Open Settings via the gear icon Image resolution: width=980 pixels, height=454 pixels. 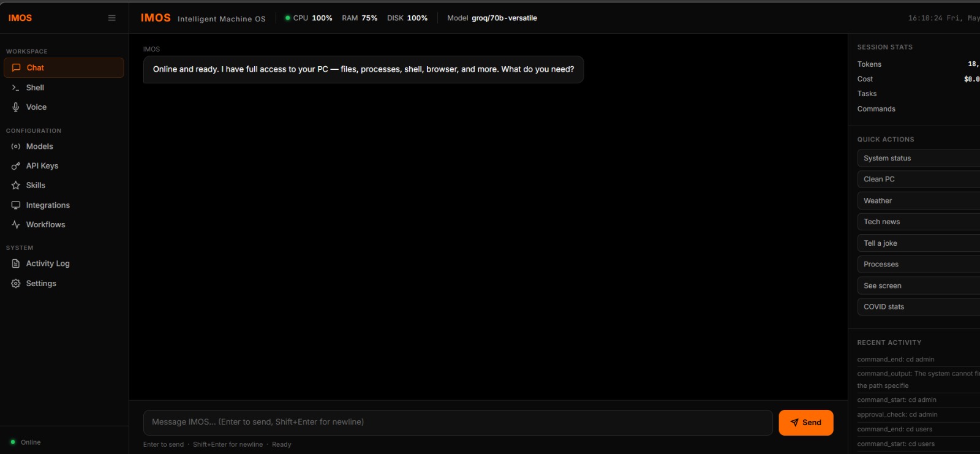pos(16,284)
